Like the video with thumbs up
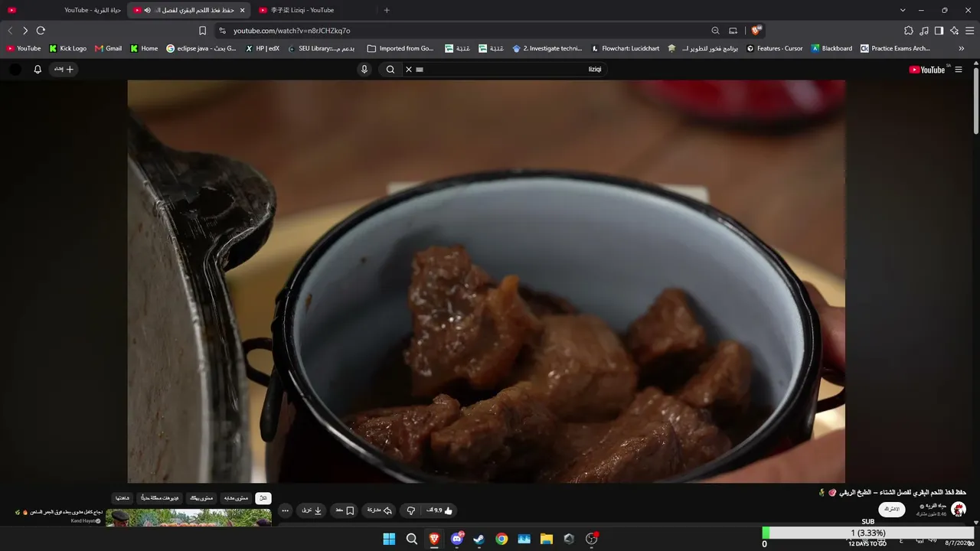980x551 pixels. pos(439,510)
